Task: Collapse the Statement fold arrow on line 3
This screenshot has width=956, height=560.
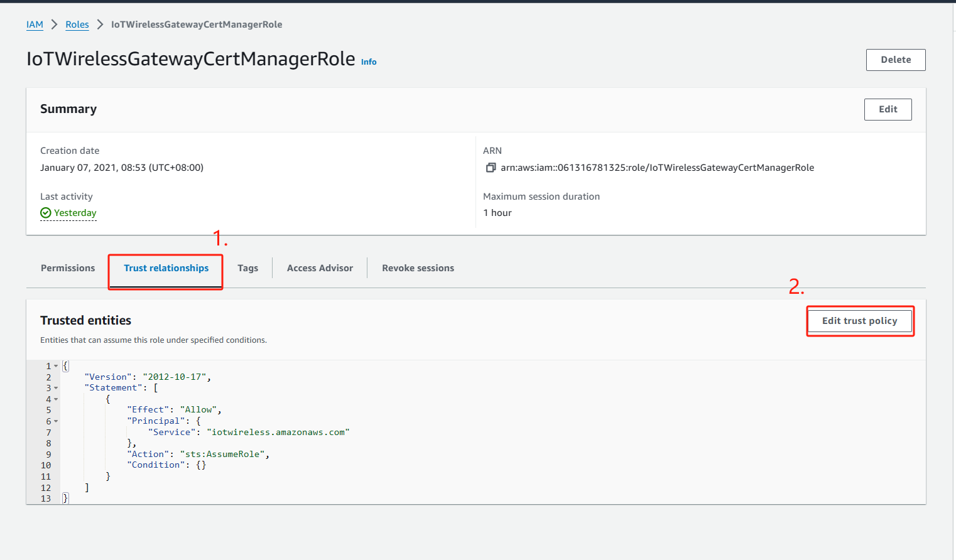Action: [x=56, y=388]
